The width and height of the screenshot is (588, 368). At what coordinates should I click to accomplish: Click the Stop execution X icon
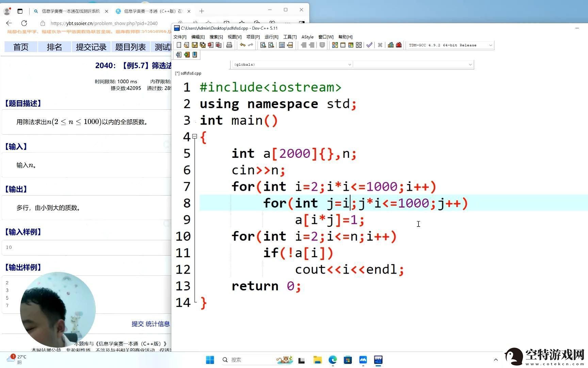(380, 45)
